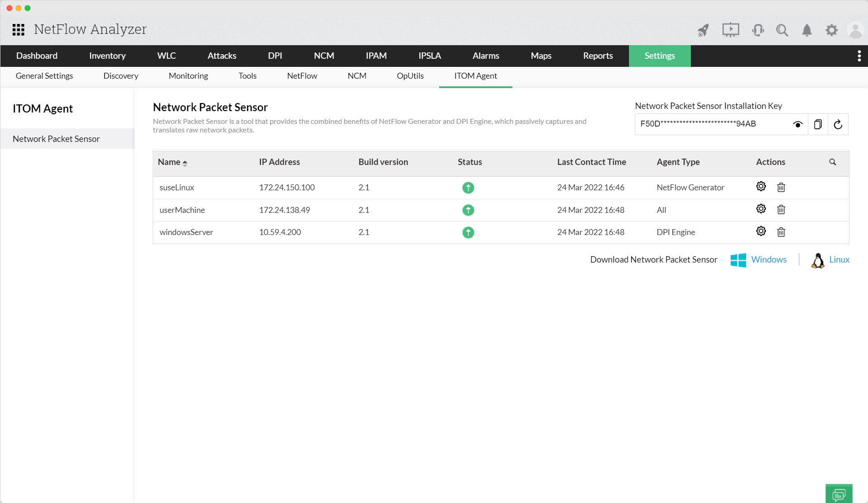Viewport: 868px width, 503px height.
Task: Open the apps grid launcher icon
Action: click(x=18, y=30)
